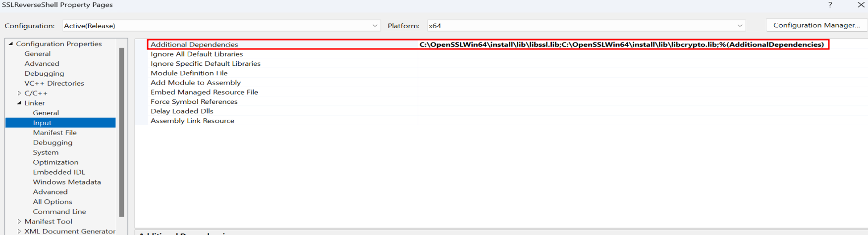Screen dimensions: 868x235
Task: Select Optimization under Linker
Action: point(55,162)
